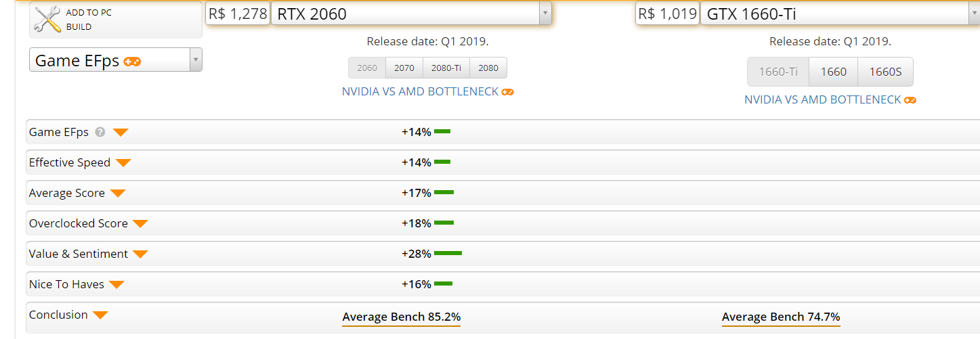Click the Value & Sentiment row label
Viewport: 980px width, 339px height.
79,254
